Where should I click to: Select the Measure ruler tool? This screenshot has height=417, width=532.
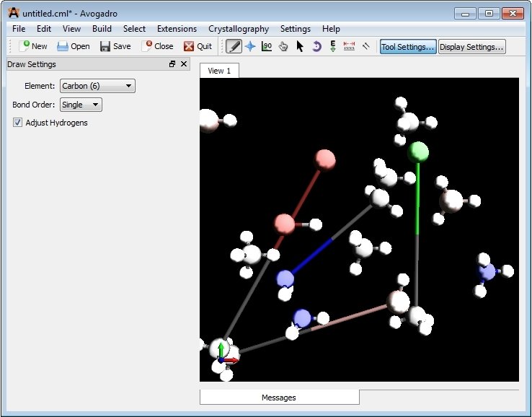click(x=349, y=46)
